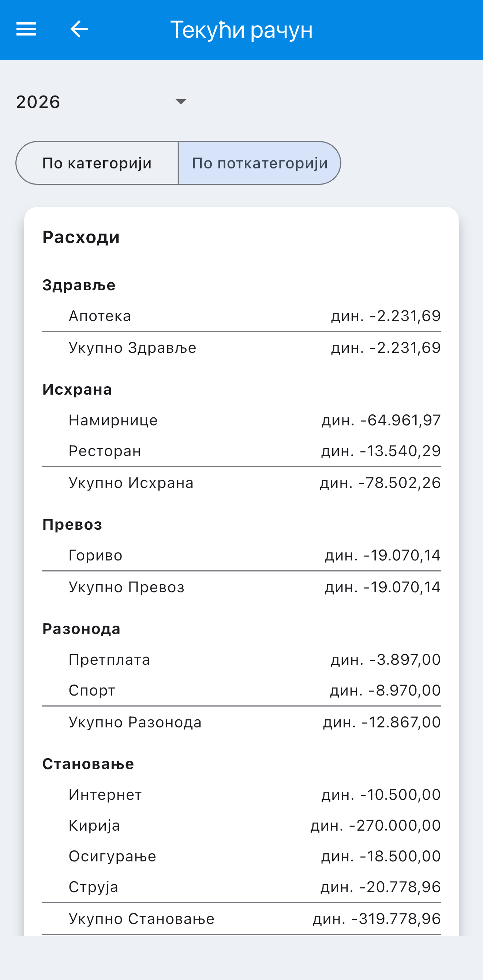This screenshot has width=483, height=980.
Task: Open the Претплата expense entry
Action: tap(241, 660)
